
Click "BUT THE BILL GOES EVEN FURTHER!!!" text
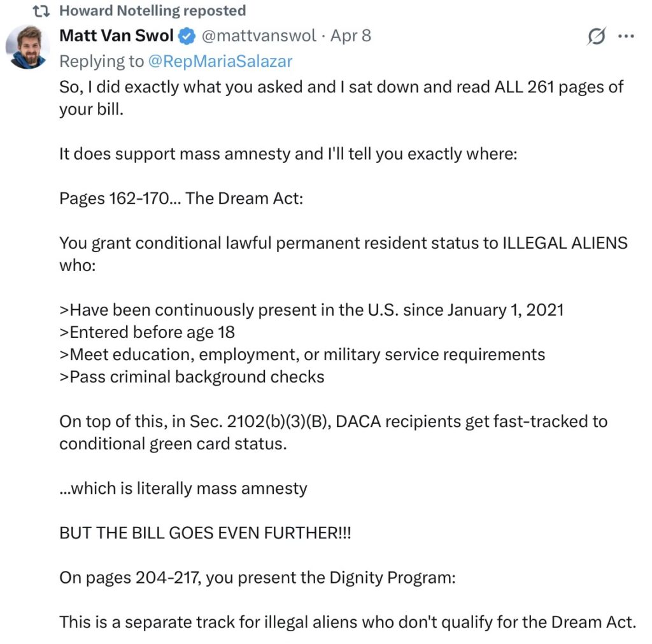coord(205,533)
